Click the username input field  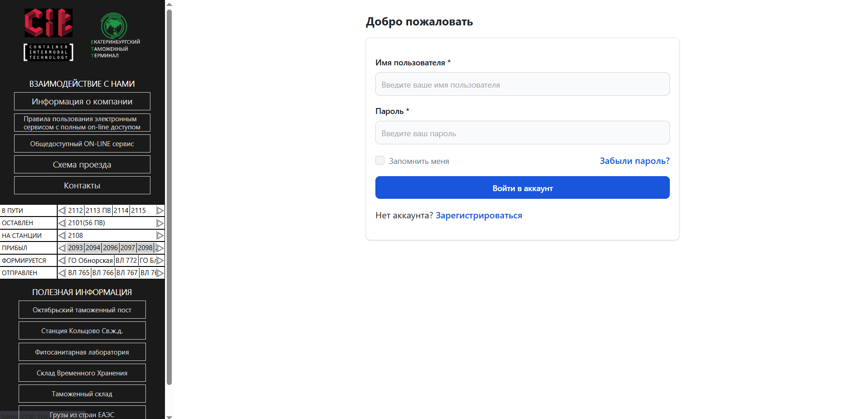522,84
